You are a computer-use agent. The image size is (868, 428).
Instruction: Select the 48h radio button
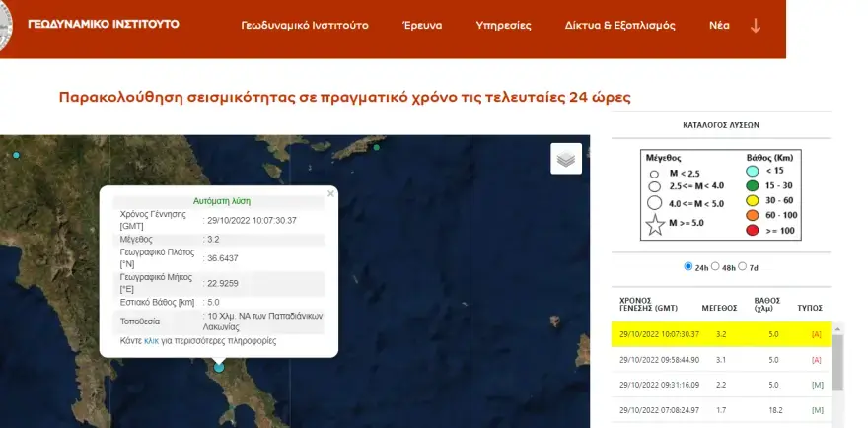(x=715, y=266)
